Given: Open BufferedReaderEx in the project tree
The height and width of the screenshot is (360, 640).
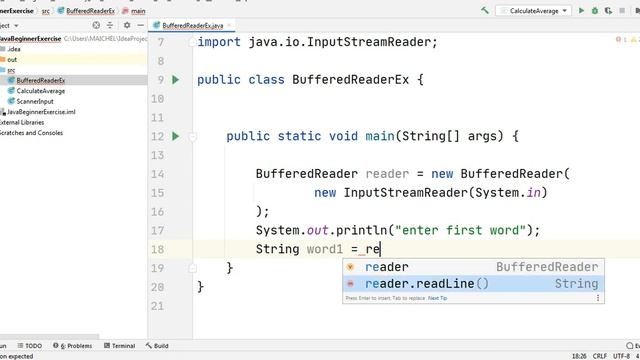Looking at the screenshot, I should coord(40,80).
